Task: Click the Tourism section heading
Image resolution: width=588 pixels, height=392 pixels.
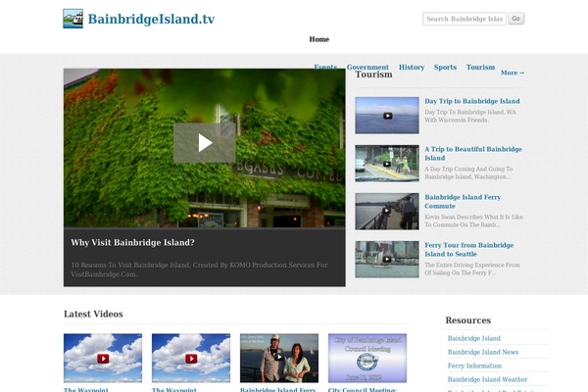Action: [373, 74]
